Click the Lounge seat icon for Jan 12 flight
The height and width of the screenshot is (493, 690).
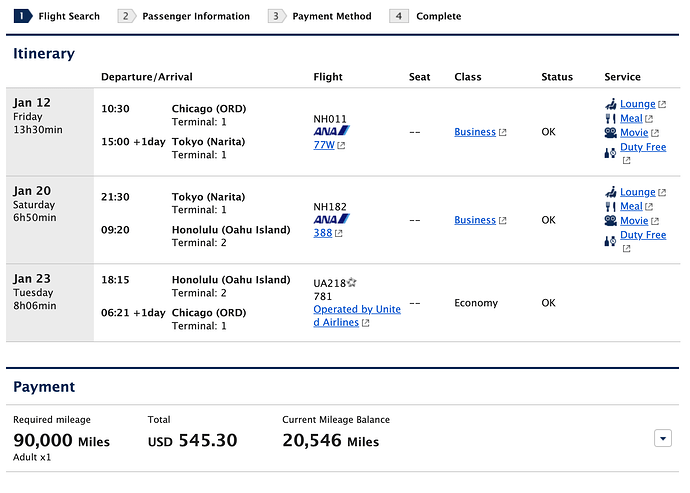[x=610, y=104]
